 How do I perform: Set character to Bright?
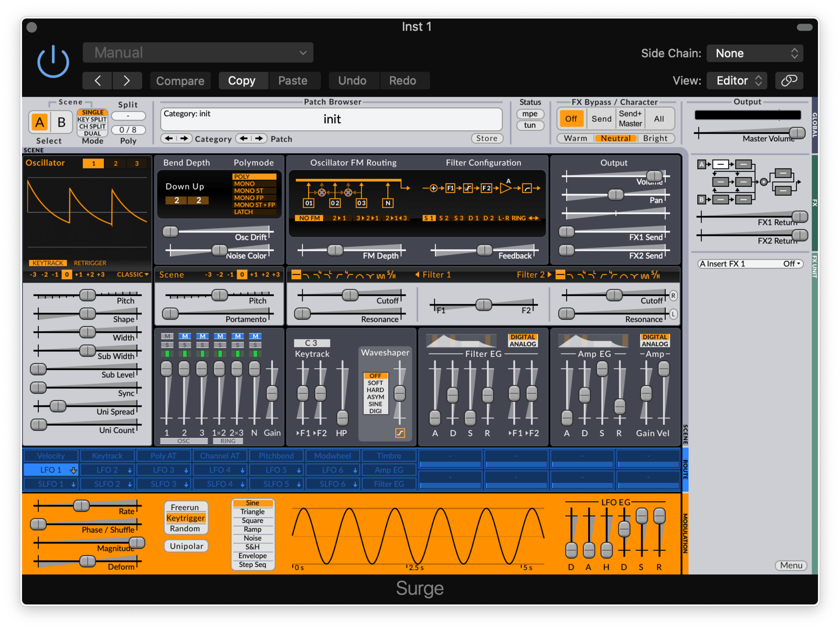point(655,139)
